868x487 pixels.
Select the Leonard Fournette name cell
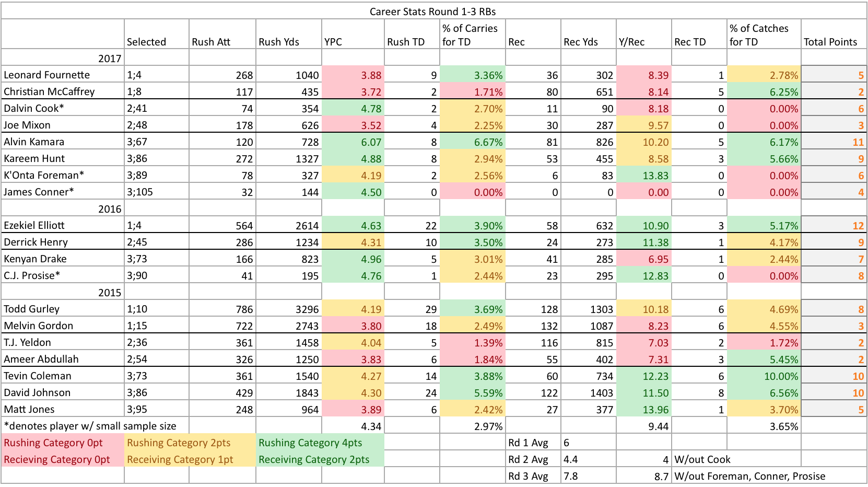[63, 75]
